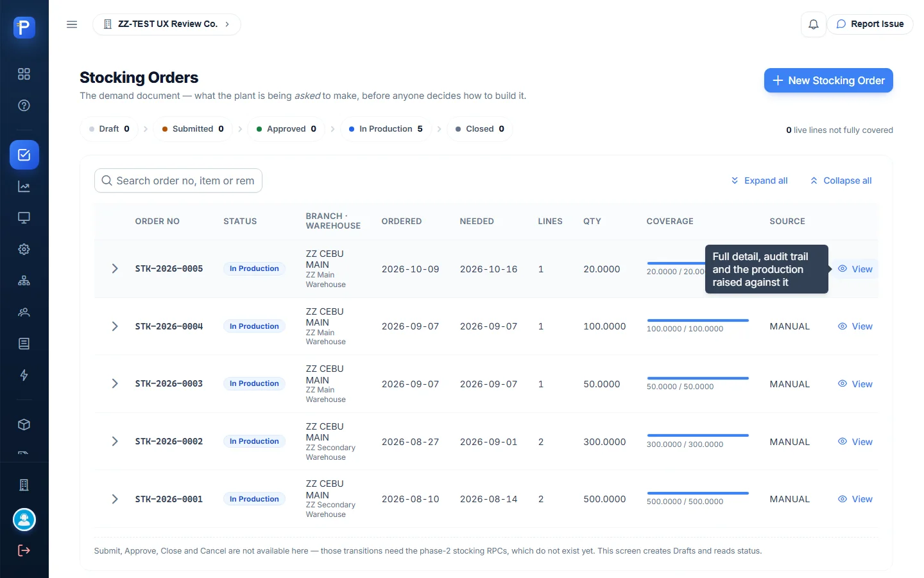
Task: View order STK-2026-0001 details
Action: pos(855,499)
